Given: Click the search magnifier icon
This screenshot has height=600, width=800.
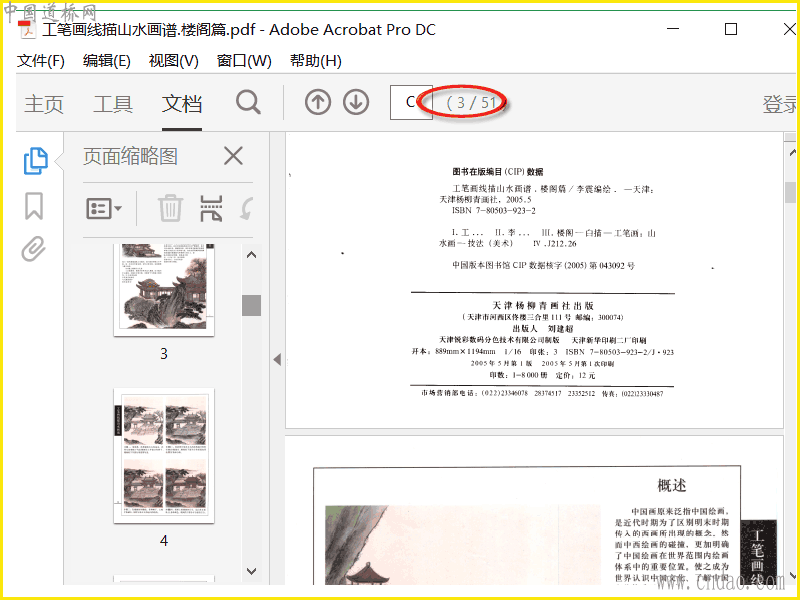Looking at the screenshot, I should (248, 103).
